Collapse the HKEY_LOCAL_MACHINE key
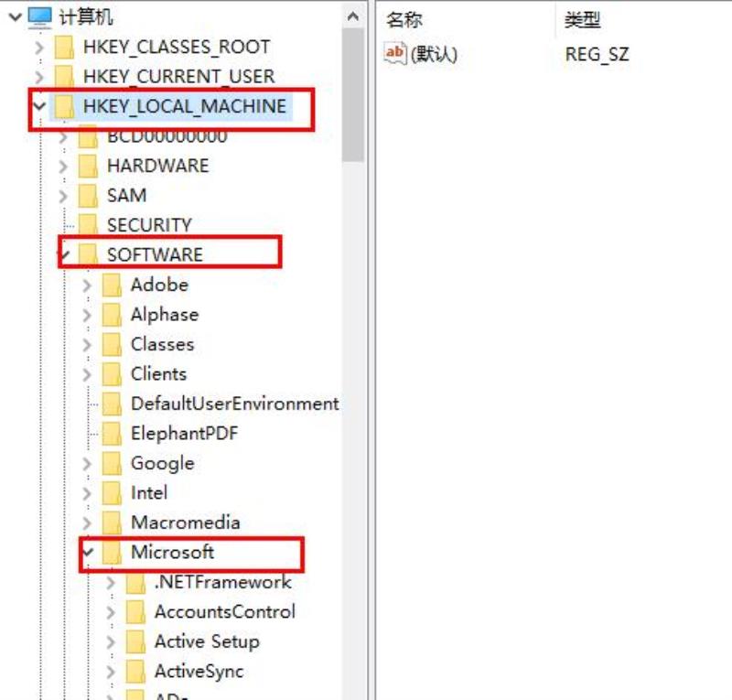Viewport: 732px width, 700px height. [39, 106]
